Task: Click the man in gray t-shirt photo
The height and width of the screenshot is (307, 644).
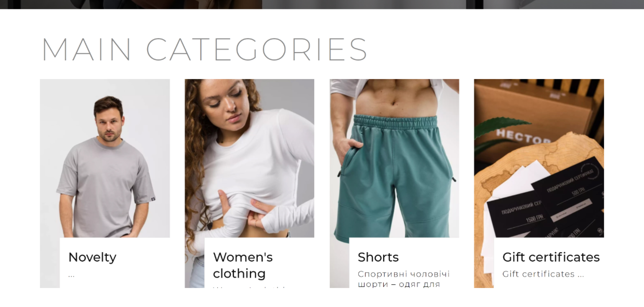Action: tap(105, 158)
